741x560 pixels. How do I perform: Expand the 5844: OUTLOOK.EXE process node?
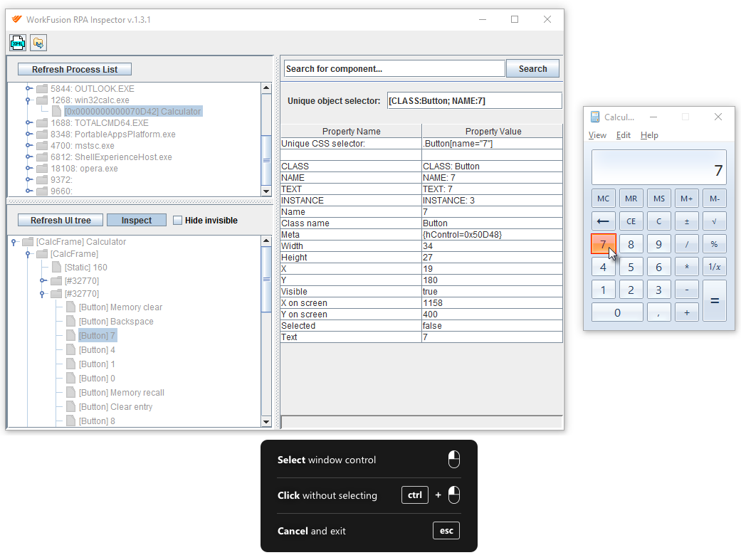pyautogui.click(x=28, y=88)
